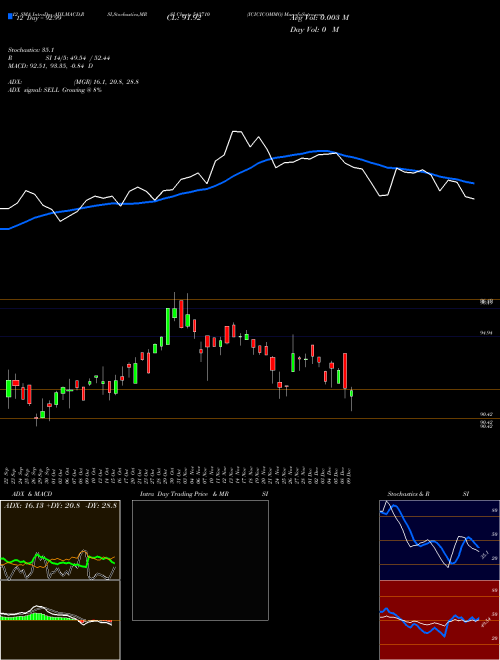Click the blue 12-day SMA legend square
The image size is (500, 660).
(x=10, y=17)
